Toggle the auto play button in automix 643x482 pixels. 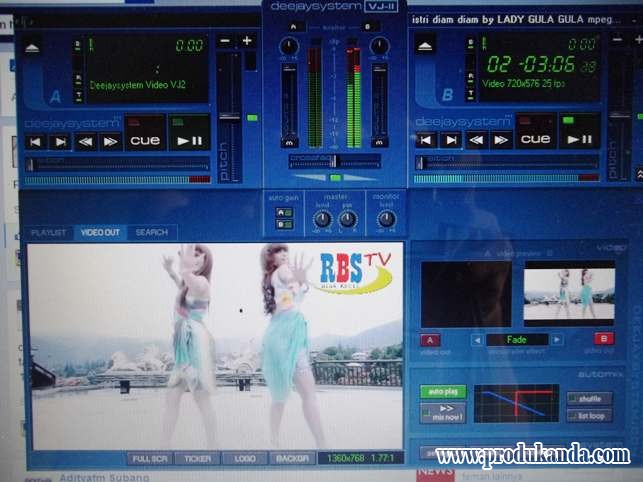[x=436, y=392]
